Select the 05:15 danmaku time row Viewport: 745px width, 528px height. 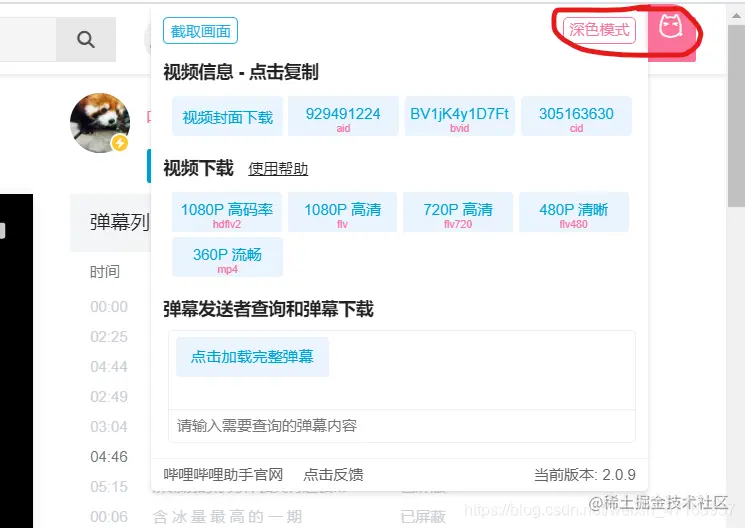pyautogui.click(x=109, y=487)
